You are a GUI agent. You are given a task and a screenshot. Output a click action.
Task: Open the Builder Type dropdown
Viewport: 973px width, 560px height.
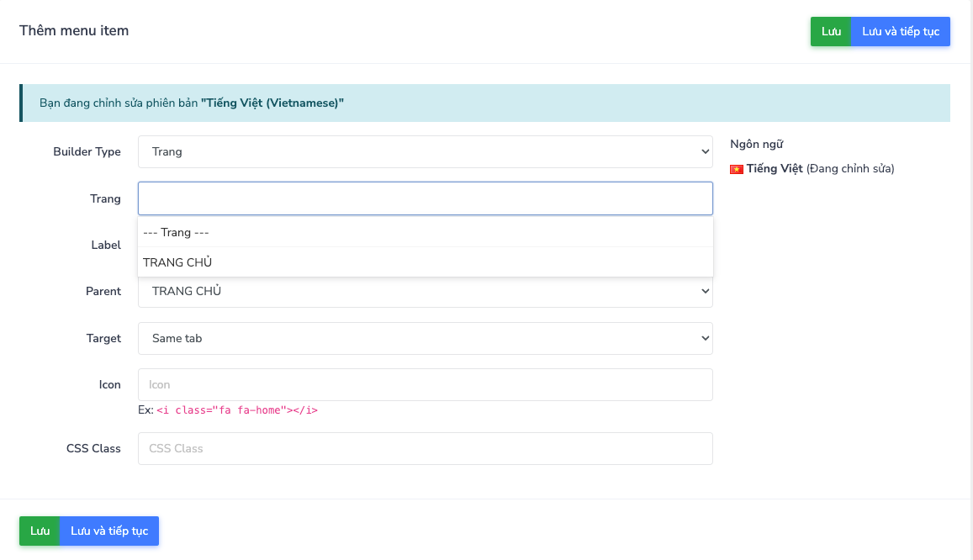point(425,152)
